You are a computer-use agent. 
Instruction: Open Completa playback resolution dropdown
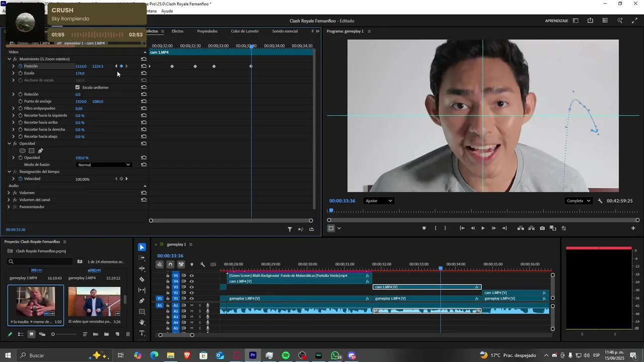tap(579, 201)
